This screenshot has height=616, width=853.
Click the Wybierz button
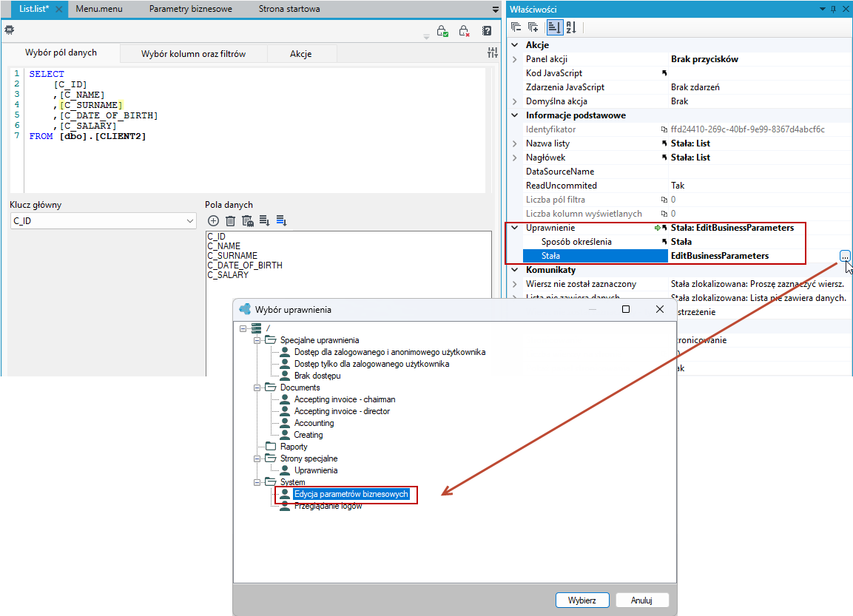point(582,600)
